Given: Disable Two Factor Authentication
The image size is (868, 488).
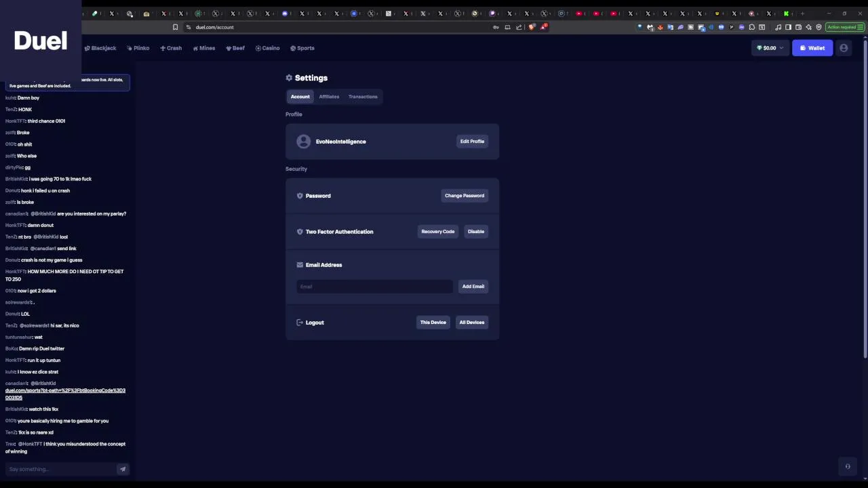Looking at the screenshot, I should coord(476,231).
